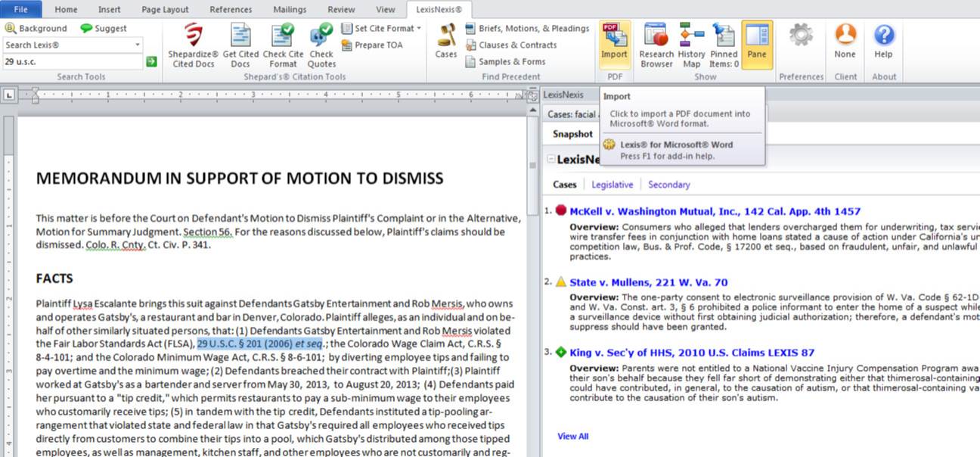
Task: Click the View All link
Action: [x=572, y=436]
